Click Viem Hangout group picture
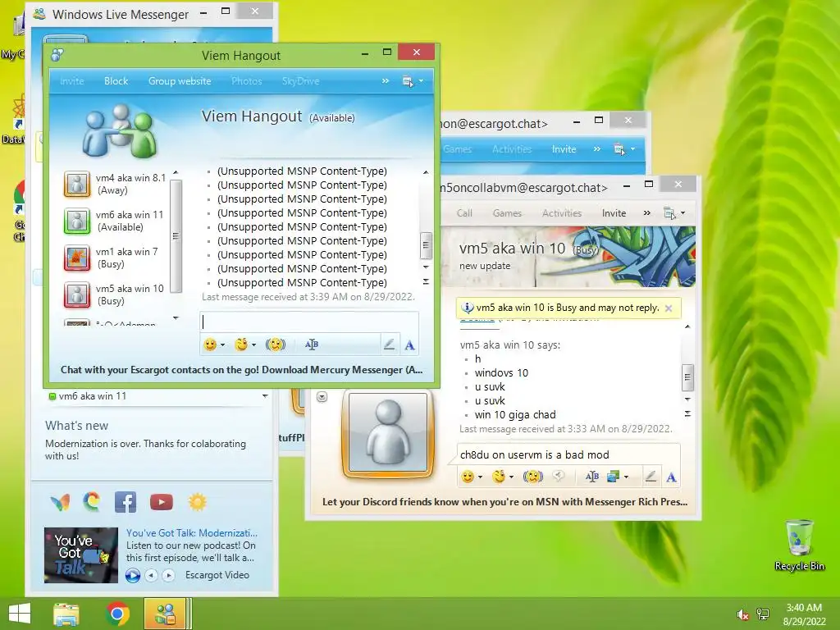The image size is (840, 630). tap(120, 131)
